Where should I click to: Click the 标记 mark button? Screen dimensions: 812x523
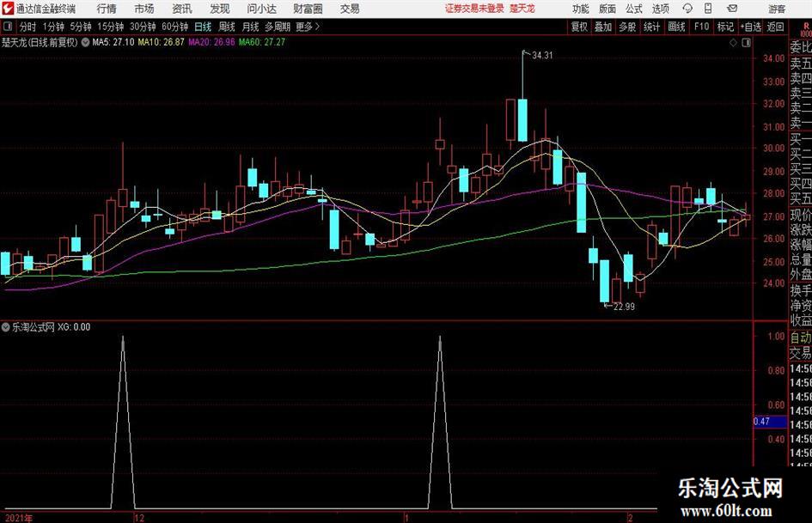725,27
